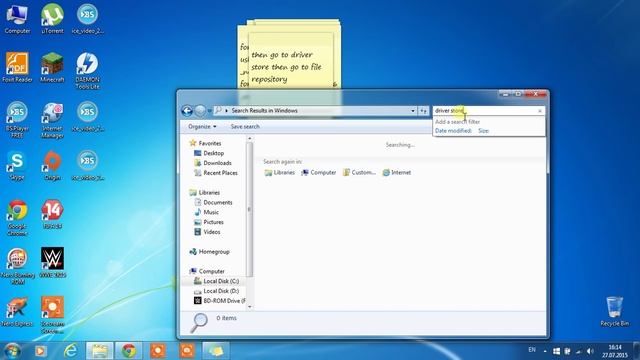This screenshot has height=360, width=640.
Task: Open the address bar history dropdown
Action: pyautogui.click(x=413, y=111)
